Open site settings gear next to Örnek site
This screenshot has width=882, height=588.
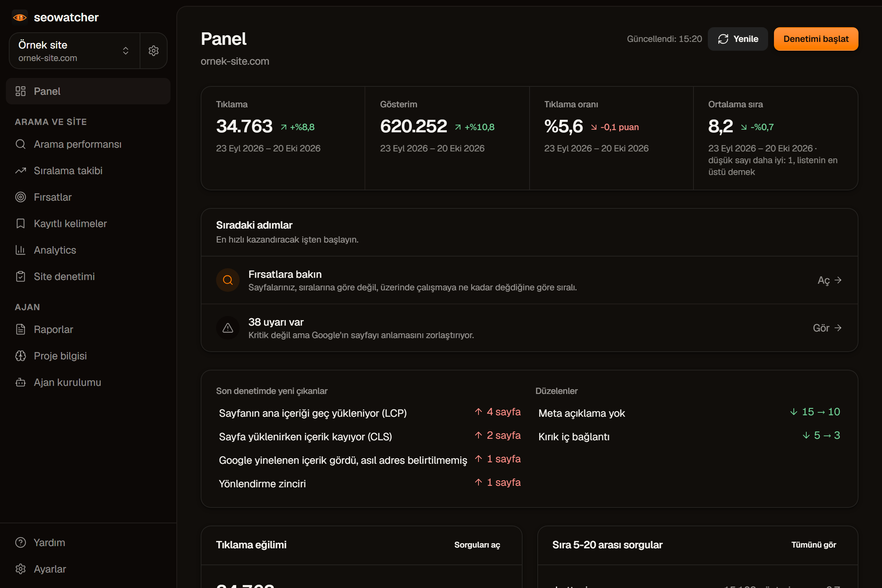pyautogui.click(x=153, y=51)
